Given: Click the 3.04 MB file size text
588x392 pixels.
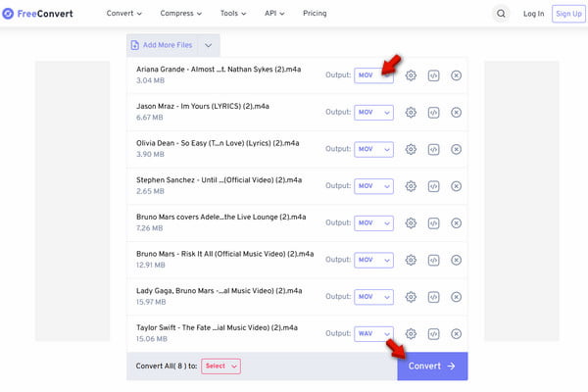Looking at the screenshot, I should pyautogui.click(x=150, y=80).
